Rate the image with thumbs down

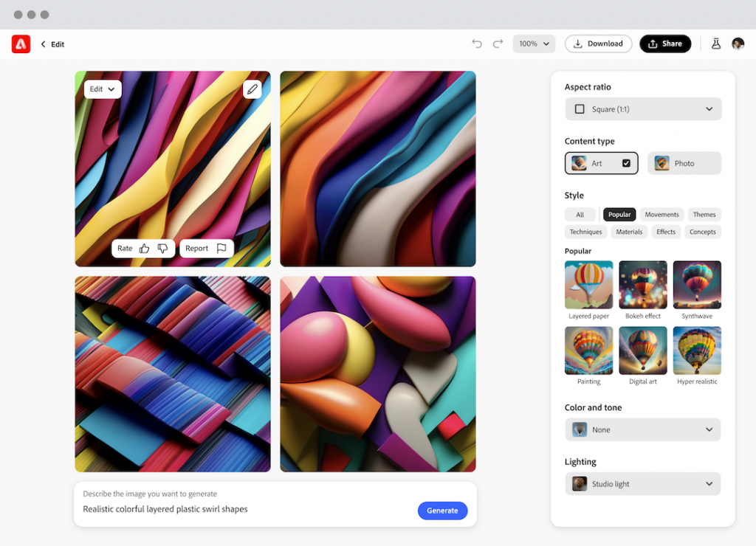pos(163,249)
